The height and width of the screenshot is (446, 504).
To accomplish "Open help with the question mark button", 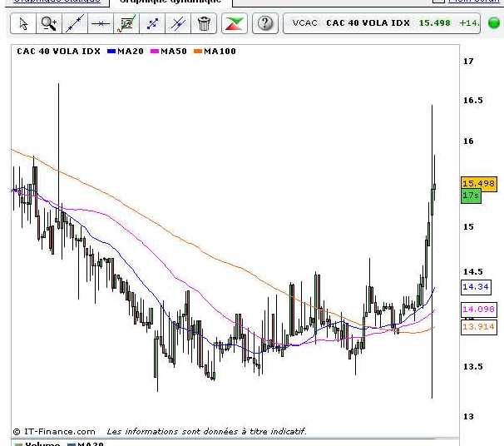I will click(x=265, y=23).
